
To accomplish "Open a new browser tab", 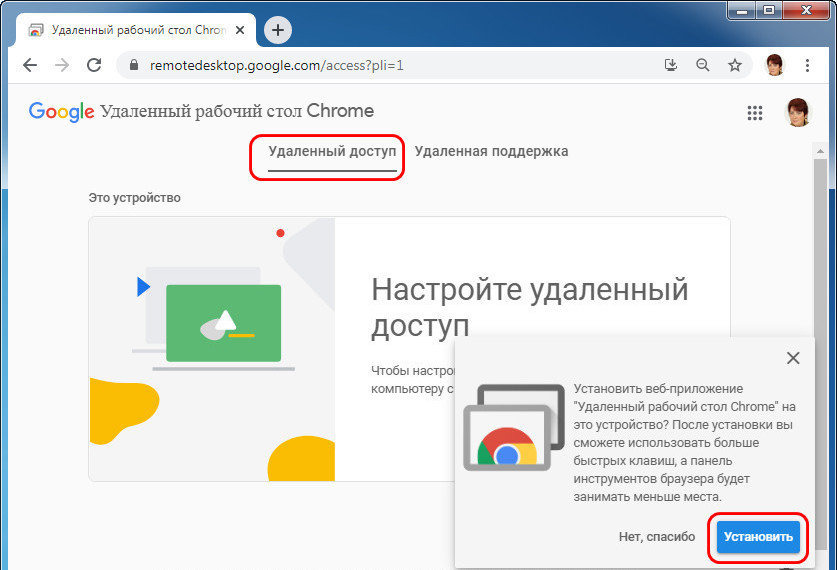I will click(x=278, y=30).
